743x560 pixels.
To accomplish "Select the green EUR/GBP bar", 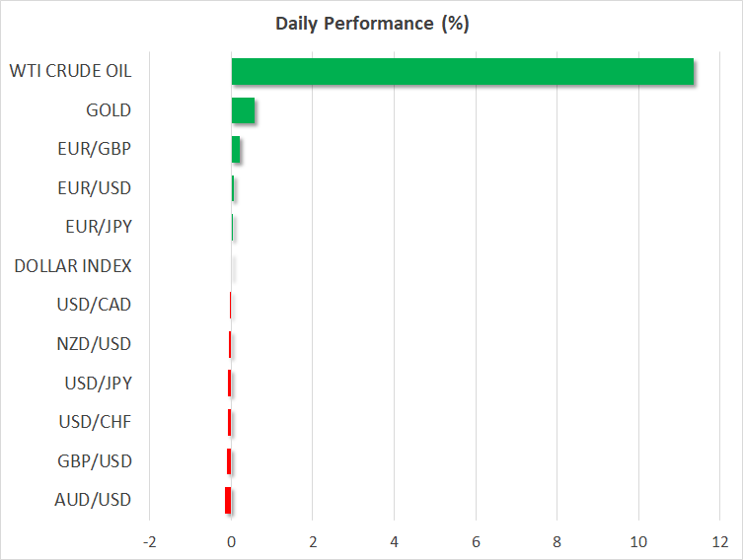I will (236, 150).
